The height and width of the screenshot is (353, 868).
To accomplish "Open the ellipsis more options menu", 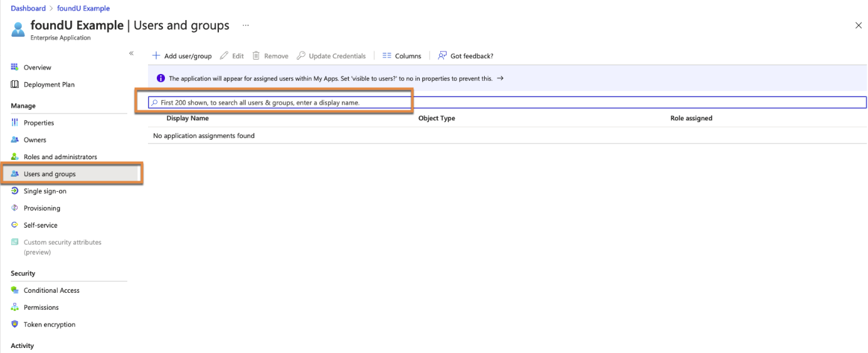I will [245, 26].
